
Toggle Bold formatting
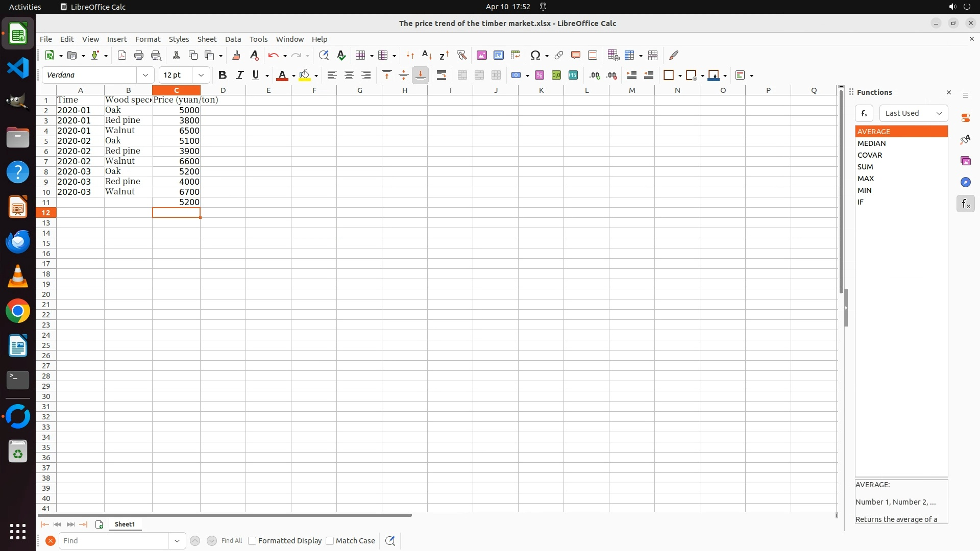[222, 75]
